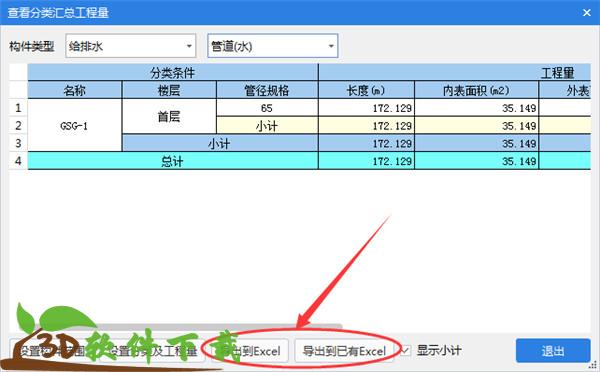Select the 长度(m) column header
The height and width of the screenshot is (372, 600).
(x=366, y=90)
